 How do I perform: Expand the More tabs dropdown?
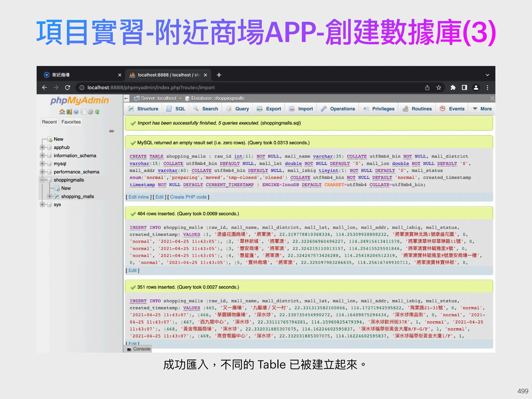pyautogui.click(x=482, y=109)
